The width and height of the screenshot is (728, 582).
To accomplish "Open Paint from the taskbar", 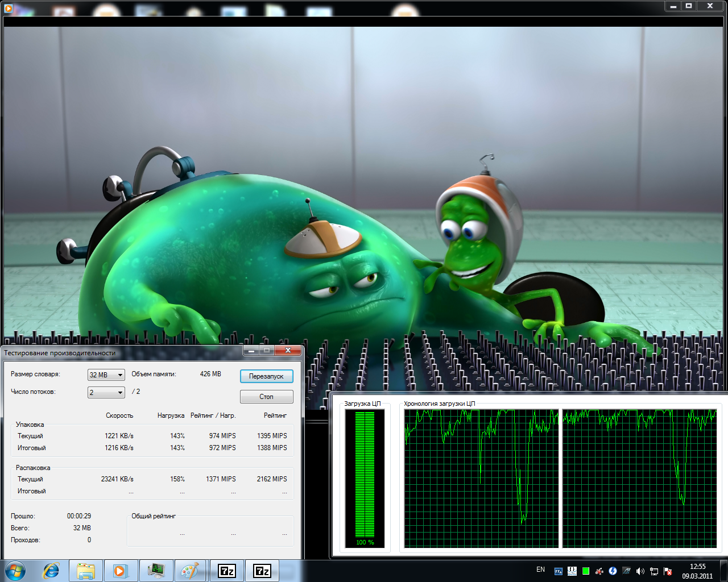I will pos(191,571).
